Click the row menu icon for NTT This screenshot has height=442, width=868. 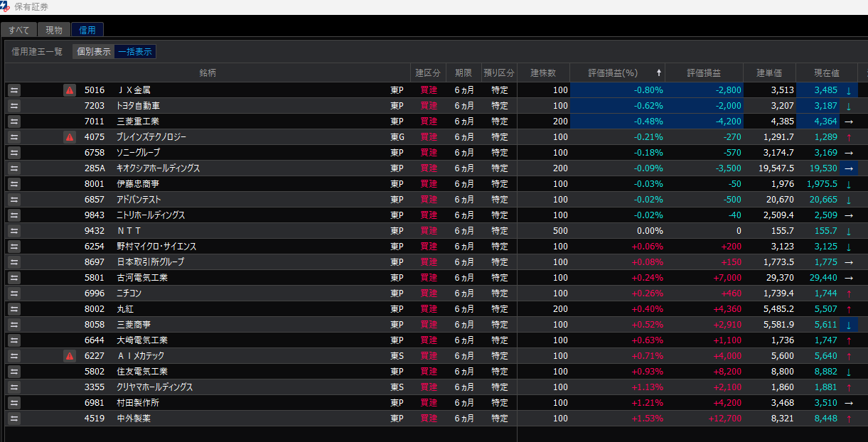[x=14, y=231]
